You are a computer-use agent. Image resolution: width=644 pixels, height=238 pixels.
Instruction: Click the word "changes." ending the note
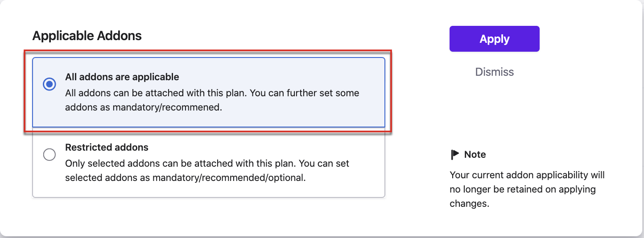469,204
